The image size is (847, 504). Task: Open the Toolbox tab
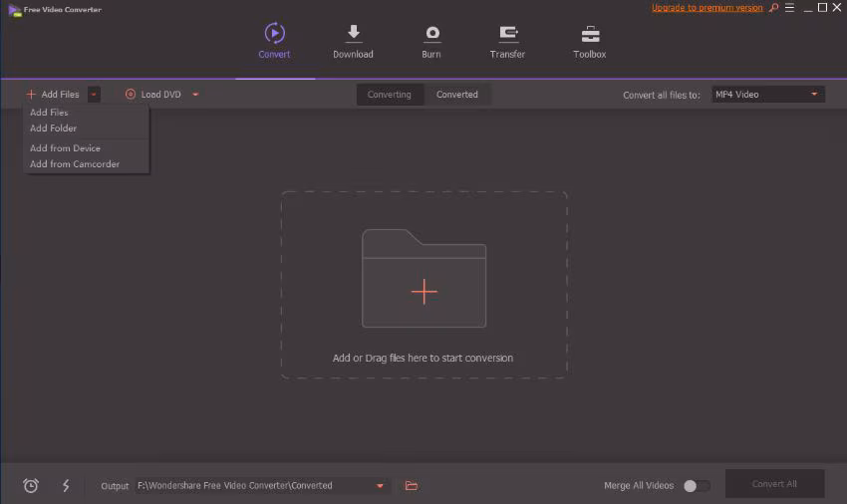[x=590, y=41]
